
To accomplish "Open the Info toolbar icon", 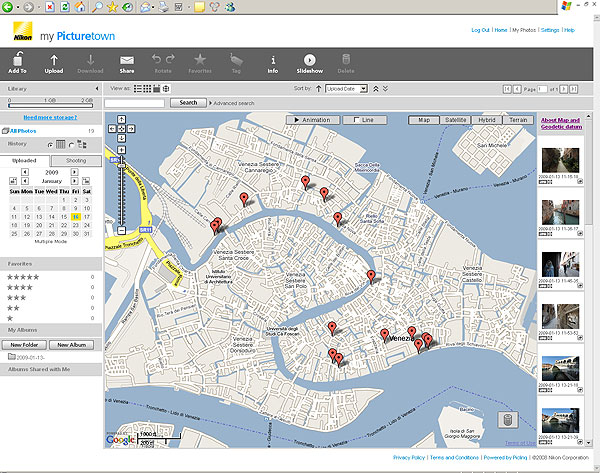I will tap(273, 64).
